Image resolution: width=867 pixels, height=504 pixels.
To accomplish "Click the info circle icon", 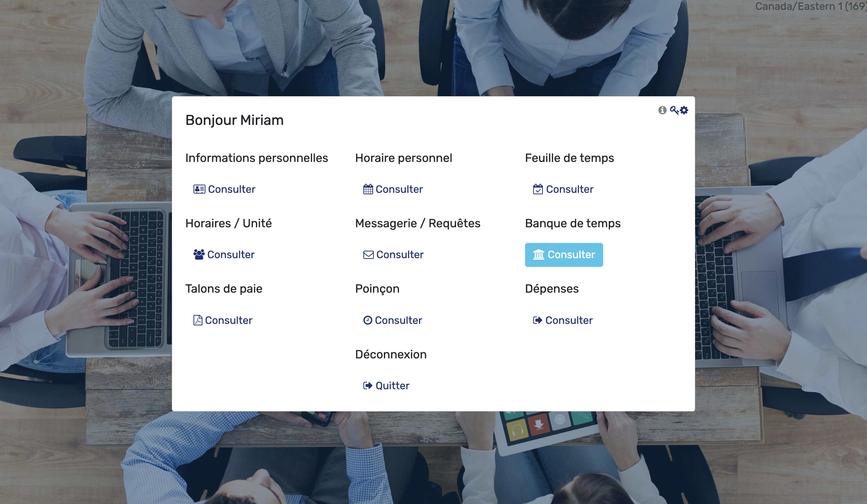I will 662,110.
